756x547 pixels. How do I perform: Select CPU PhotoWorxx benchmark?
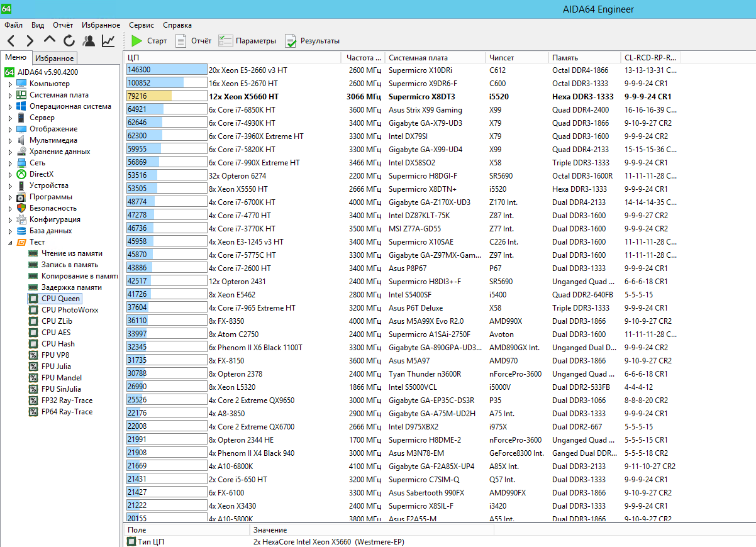(x=70, y=310)
